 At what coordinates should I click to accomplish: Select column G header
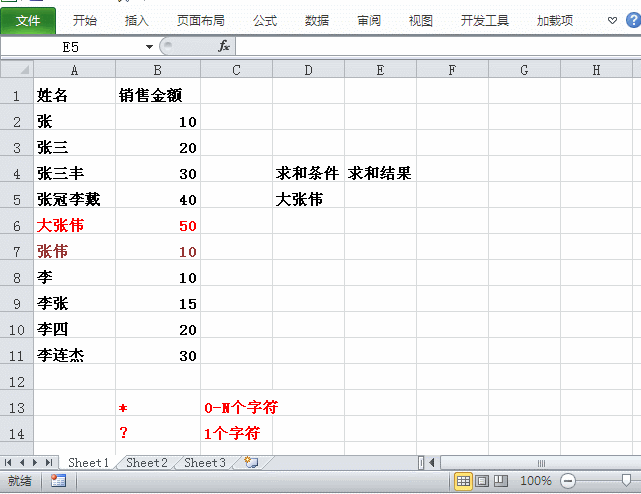coord(524,70)
